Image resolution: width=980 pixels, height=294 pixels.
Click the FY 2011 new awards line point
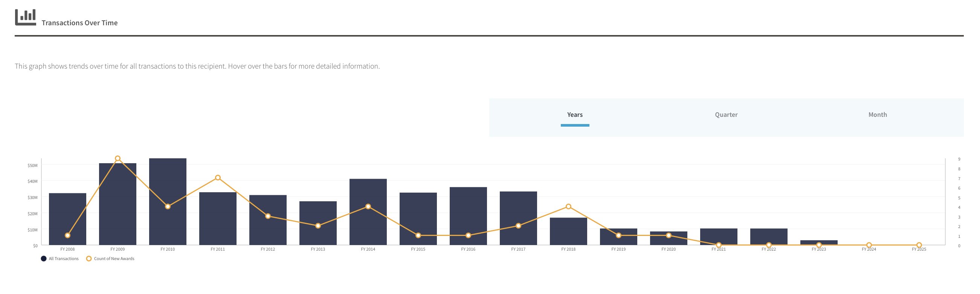218,178
